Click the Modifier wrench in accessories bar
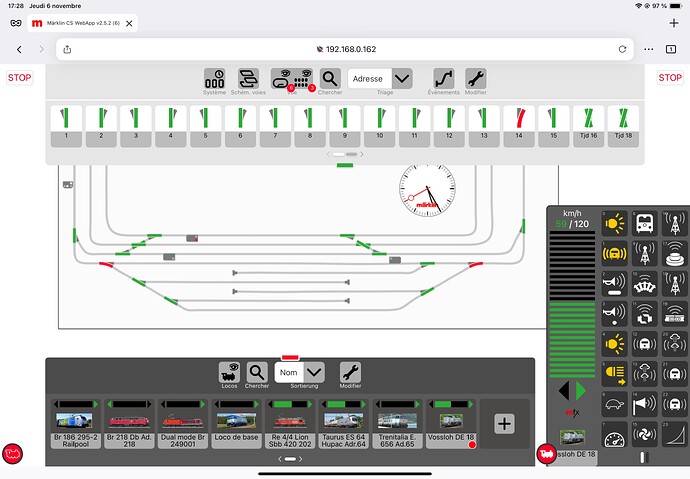This screenshot has height=479, width=690. pos(476,80)
